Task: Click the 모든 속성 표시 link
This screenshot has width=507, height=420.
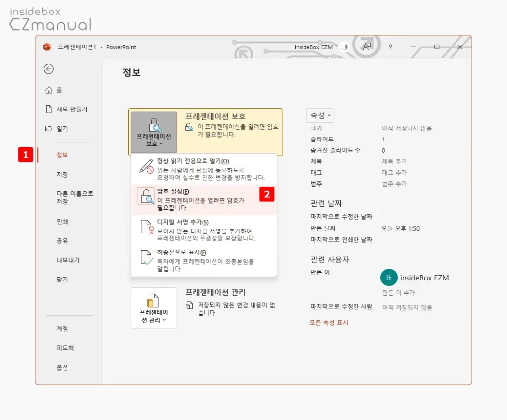Action: (329, 322)
